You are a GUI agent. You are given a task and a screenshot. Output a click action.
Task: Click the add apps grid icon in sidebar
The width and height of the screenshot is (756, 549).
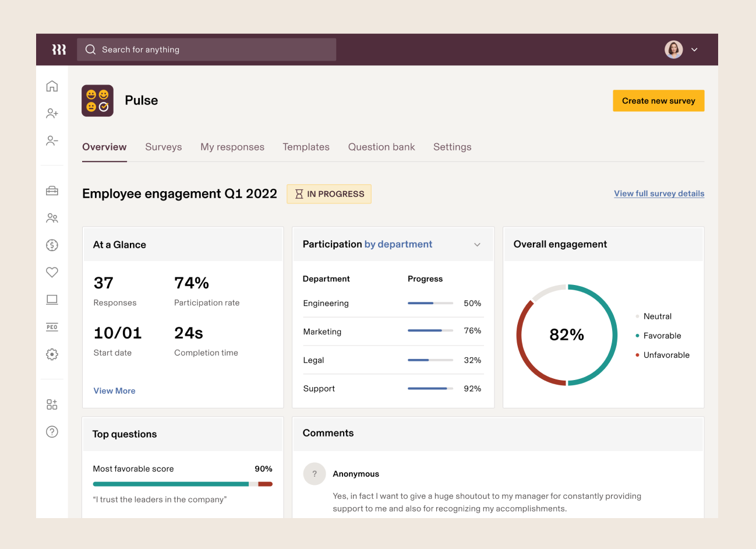tap(52, 404)
